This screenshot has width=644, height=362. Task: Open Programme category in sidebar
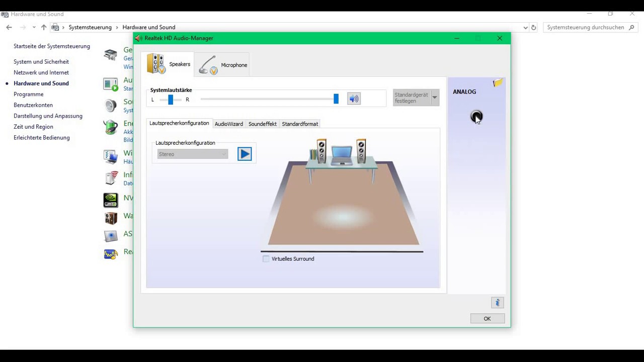(29, 95)
